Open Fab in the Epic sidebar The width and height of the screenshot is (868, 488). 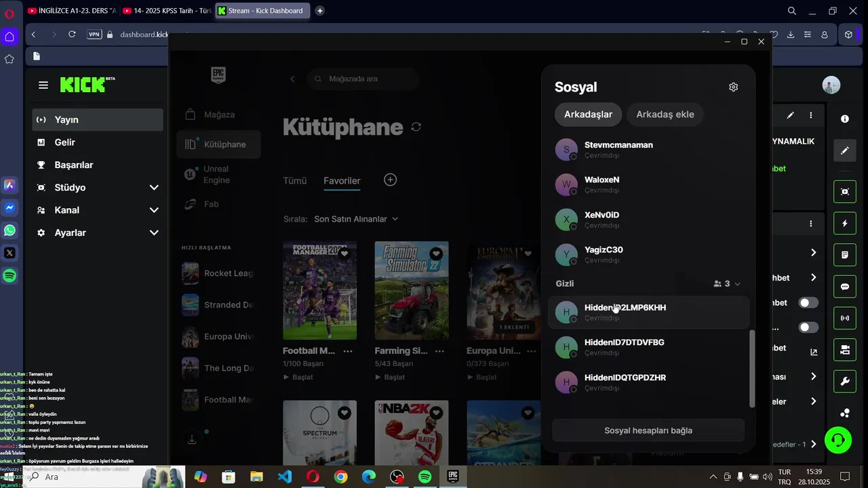pyautogui.click(x=218, y=204)
